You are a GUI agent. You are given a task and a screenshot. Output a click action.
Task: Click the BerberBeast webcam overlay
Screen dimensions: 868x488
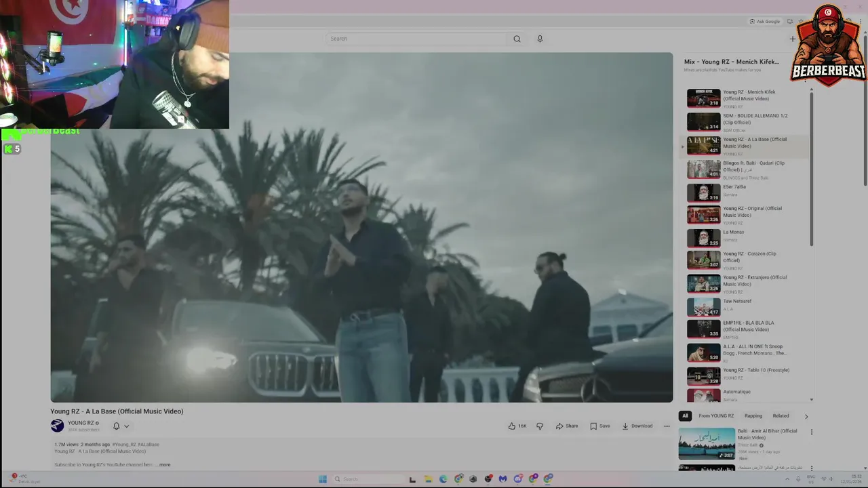pyautogui.click(x=115, y=64)
